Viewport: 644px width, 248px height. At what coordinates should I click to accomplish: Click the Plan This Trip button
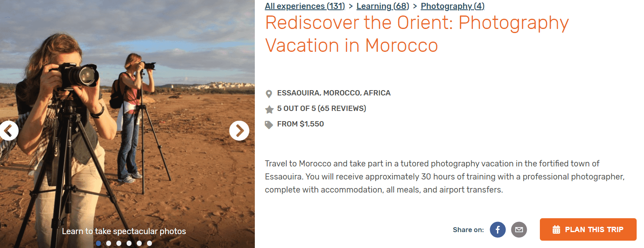point(588,229)
